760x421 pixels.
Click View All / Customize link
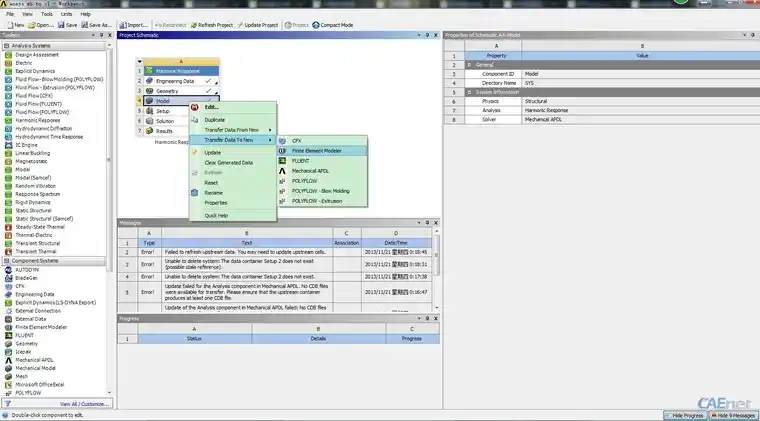click(x=84, y=404)
